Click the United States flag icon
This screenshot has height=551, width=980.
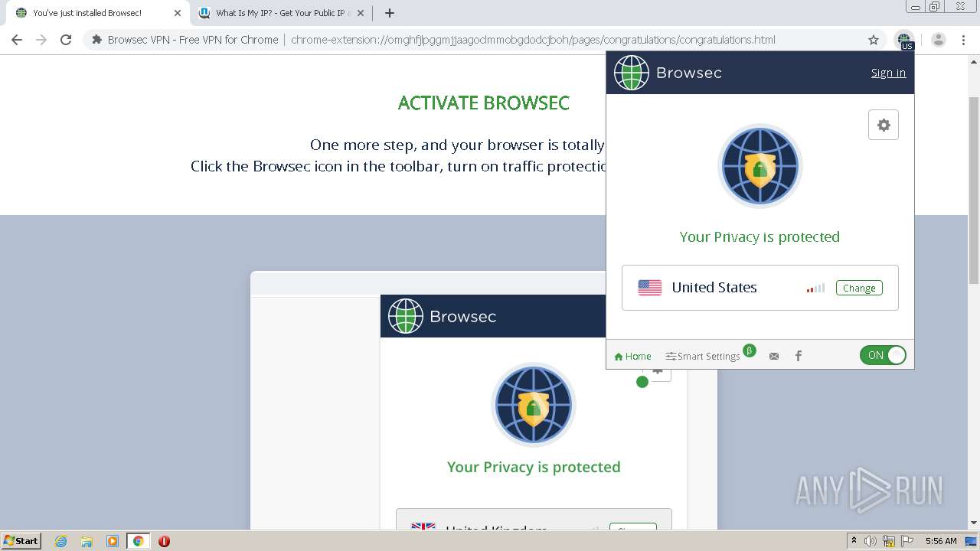coord(650,288)
